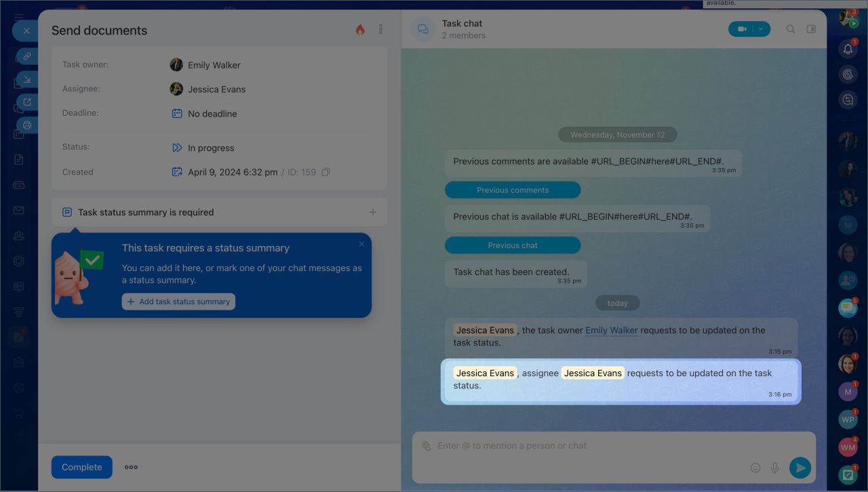Click the fire high-priority icon
The image size is (868, 492).
point(360,30)
